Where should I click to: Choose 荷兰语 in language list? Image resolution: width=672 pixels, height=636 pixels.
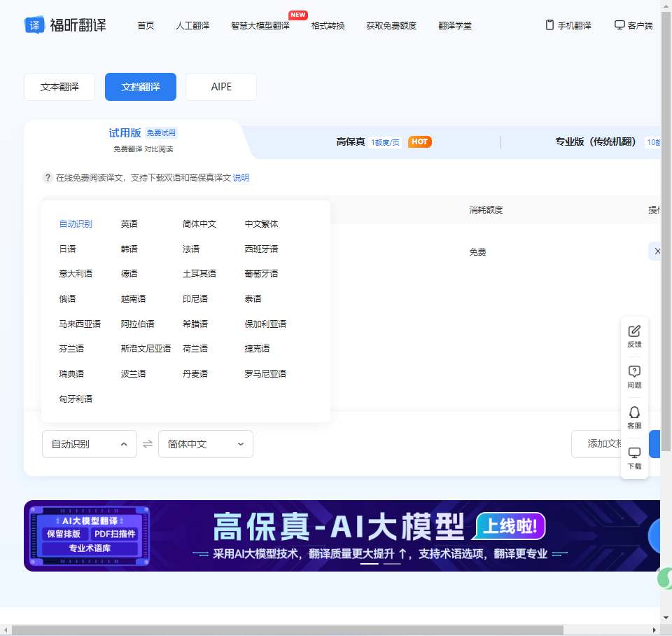tap(195, 349)
